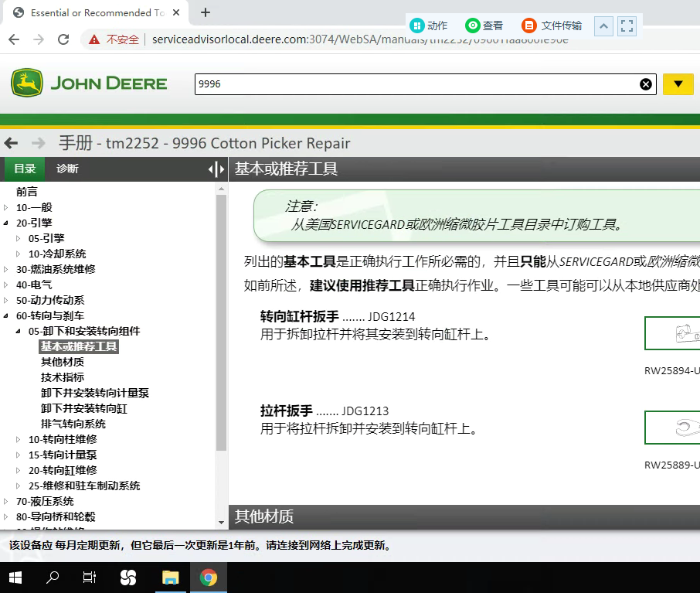Open the yellow search dropdown button
700x593 pixels.
click(x=678, y=84)
